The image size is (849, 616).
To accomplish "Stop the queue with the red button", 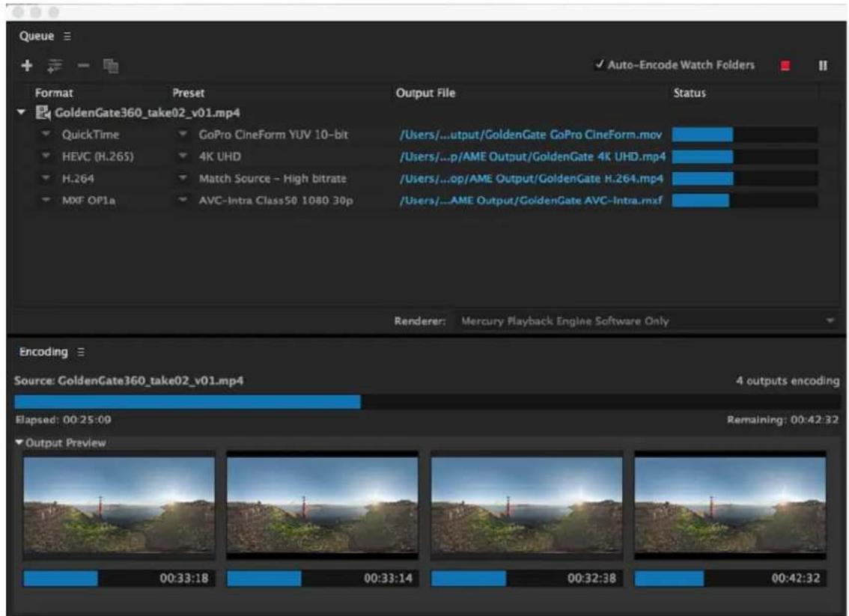I will [785, 66].
